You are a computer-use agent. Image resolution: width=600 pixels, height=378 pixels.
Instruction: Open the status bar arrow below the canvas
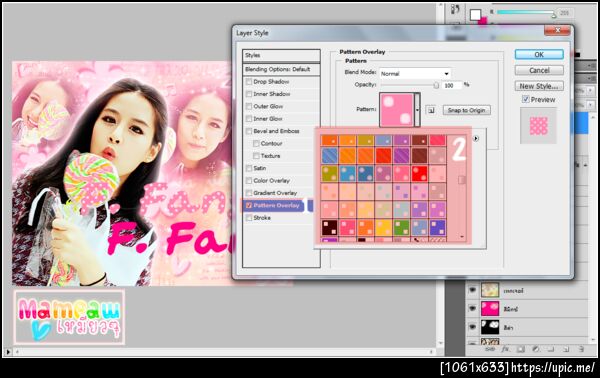(x=8, y=351)
